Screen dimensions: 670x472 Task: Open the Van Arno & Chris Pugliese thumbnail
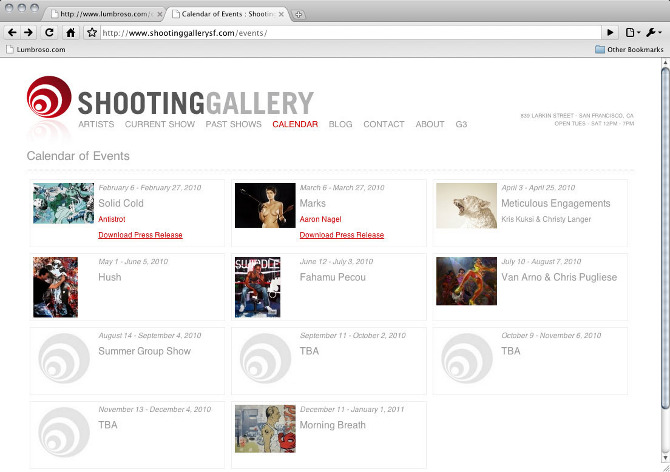click(466, 281)
